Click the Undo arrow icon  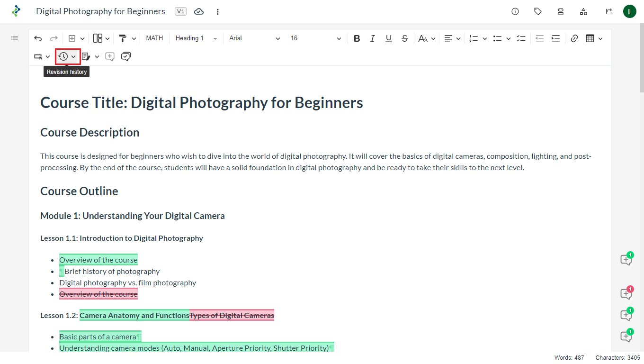pos(38,38)
